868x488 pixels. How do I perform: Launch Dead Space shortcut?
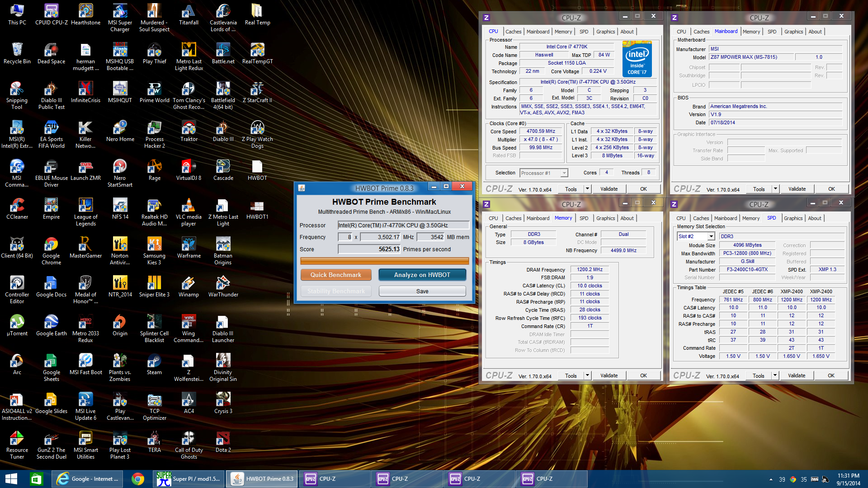click(x=52, y=53)
